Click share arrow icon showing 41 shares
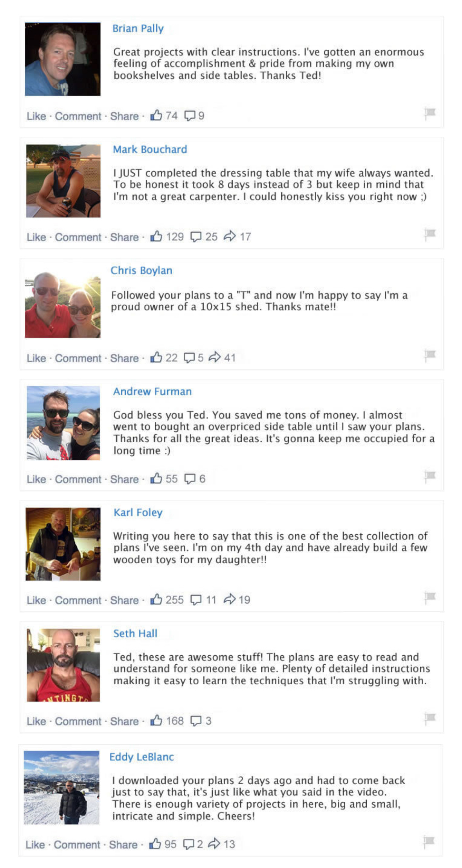The height and width of the screenshot is (868, 462). pos(214,357)
